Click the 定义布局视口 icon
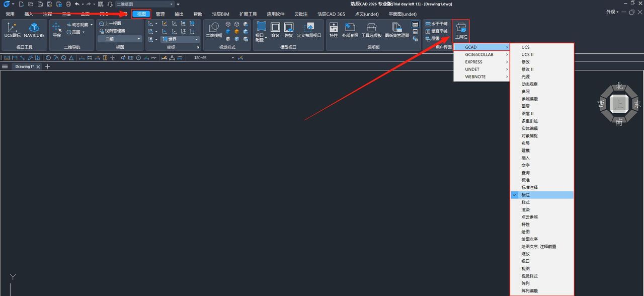 pos(309,31)
